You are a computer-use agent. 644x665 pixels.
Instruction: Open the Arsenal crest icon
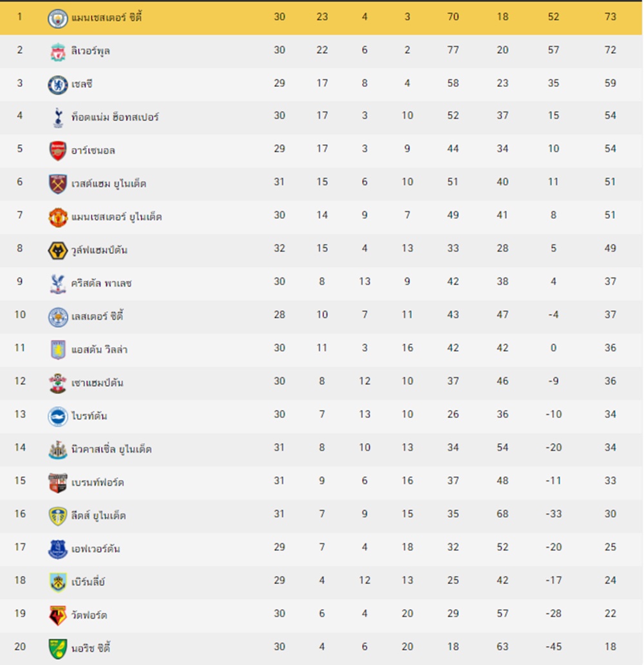click(58, 151)
